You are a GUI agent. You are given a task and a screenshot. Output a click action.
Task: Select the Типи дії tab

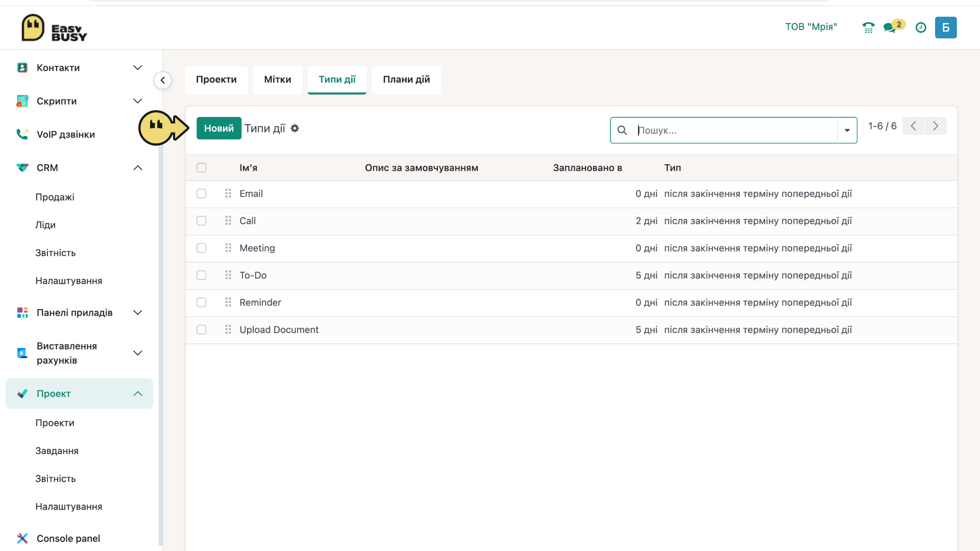[337, 80]
